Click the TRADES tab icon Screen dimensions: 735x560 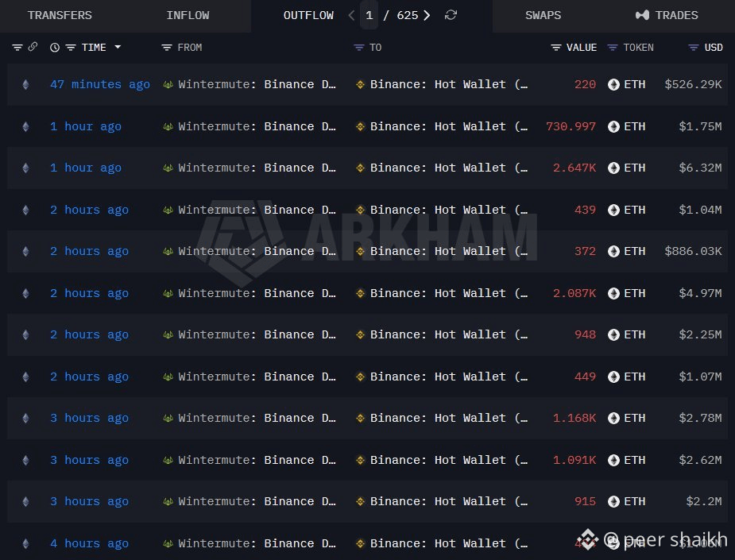click(x=642, y=15)
